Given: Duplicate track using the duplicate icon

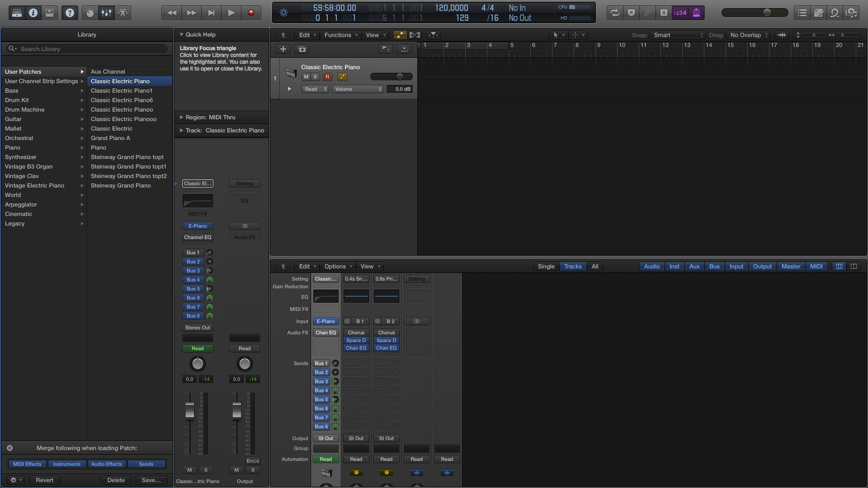Looking at the screenshot, I should pyautogui.click(x=302, y=49).
